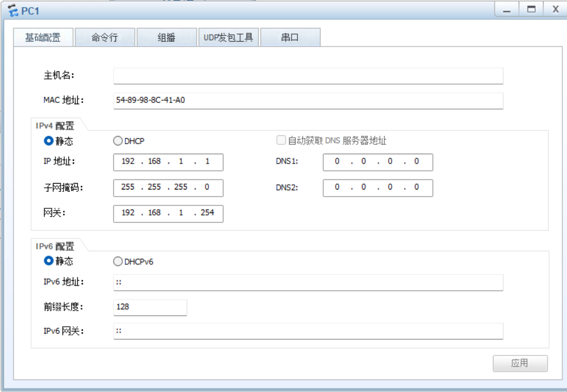567x392 pixels.
Task: Click the 网关 field last octet 254
Action: pos(207,212)
